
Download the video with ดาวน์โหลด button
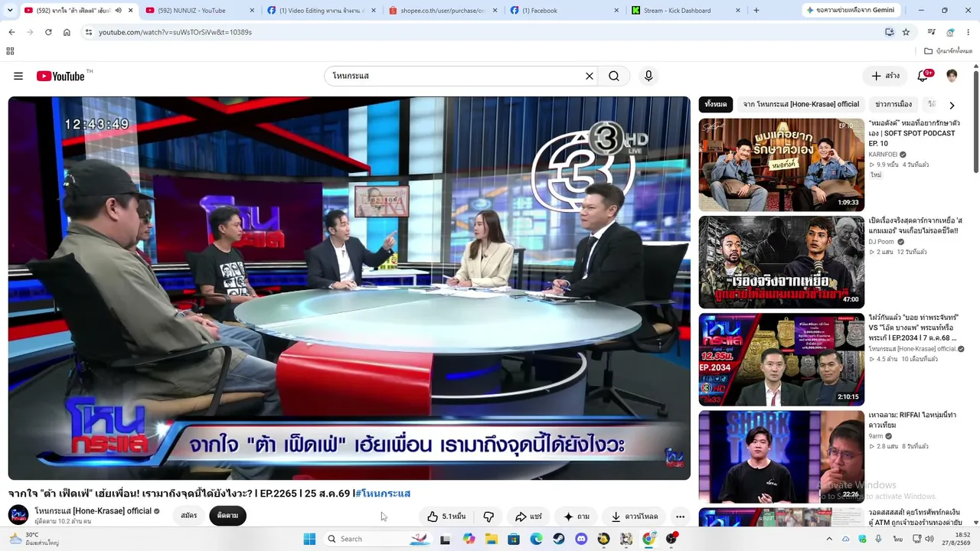[635, 517]
